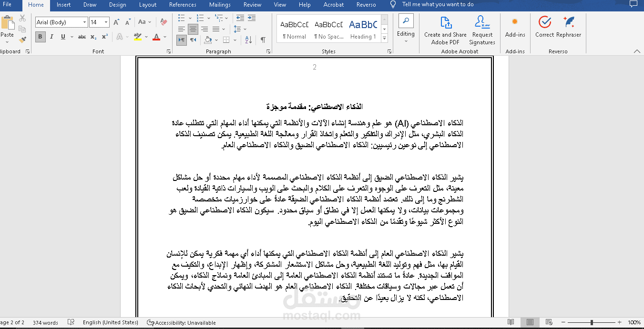Increase font size with grow font icon
This screenshot has width=644, height=329.
pos(116,22)
